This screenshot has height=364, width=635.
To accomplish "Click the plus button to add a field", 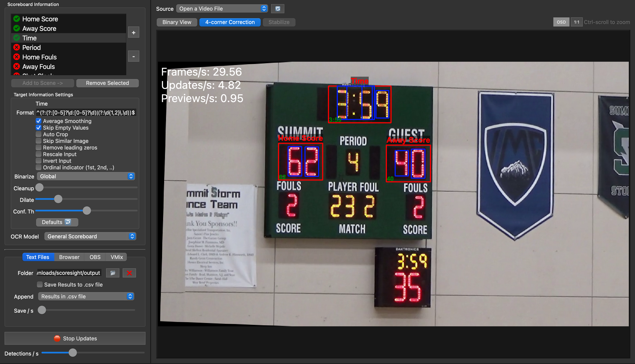I will pos(134,33).
